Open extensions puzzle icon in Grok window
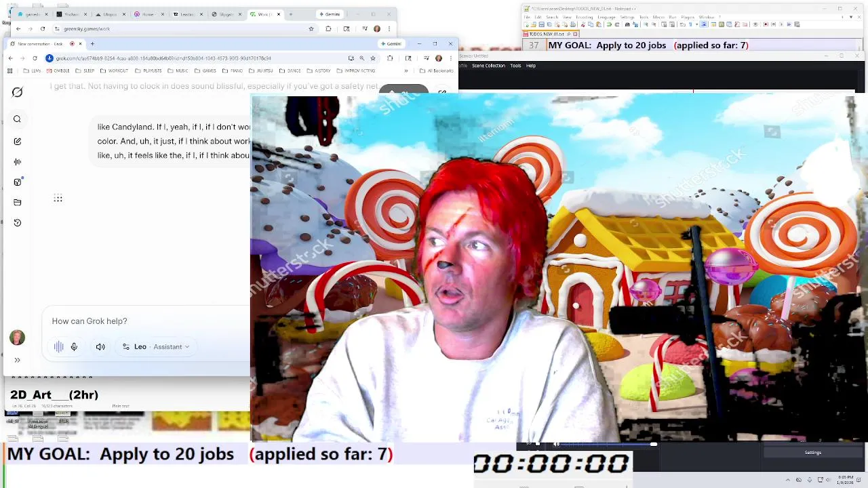This screenshot has width=868, height=488. (390, 58)
